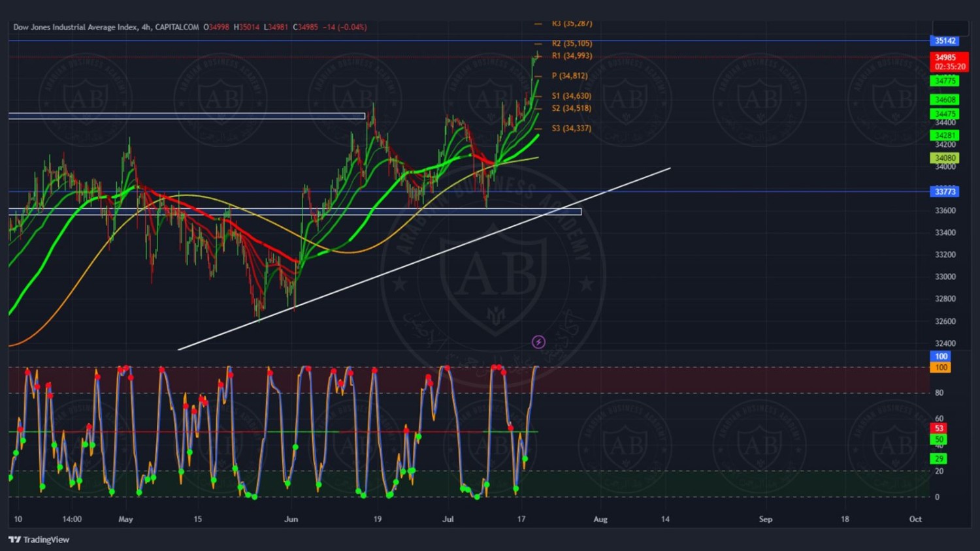
Task: Click the 33200 price axis label
Action: point(945,255)
